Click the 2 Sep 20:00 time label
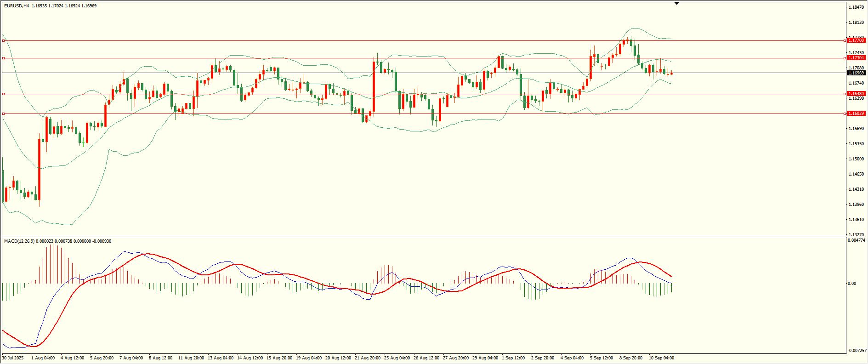The width and height of the screenshot is (868, 364). pos(543,358)
